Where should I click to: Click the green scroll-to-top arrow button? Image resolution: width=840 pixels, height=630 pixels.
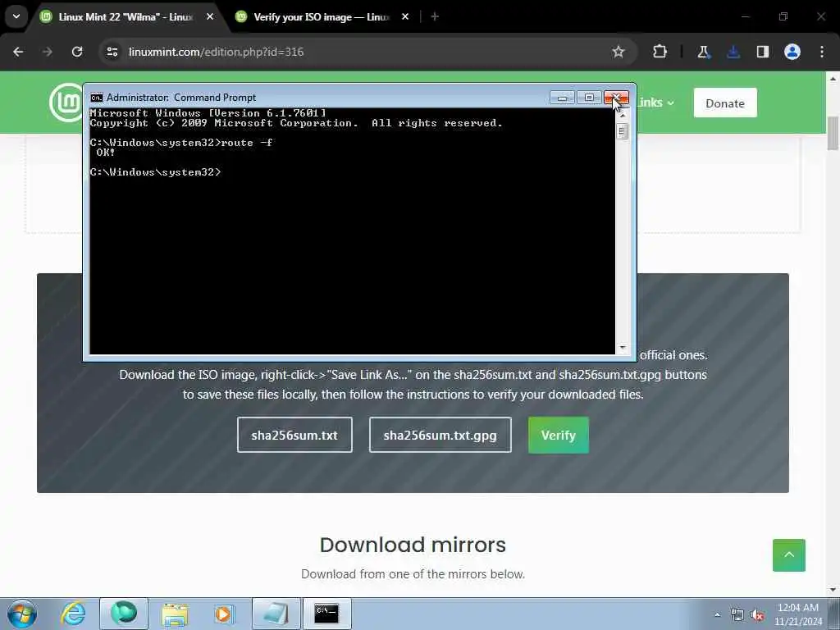click(x=788, y=555)
